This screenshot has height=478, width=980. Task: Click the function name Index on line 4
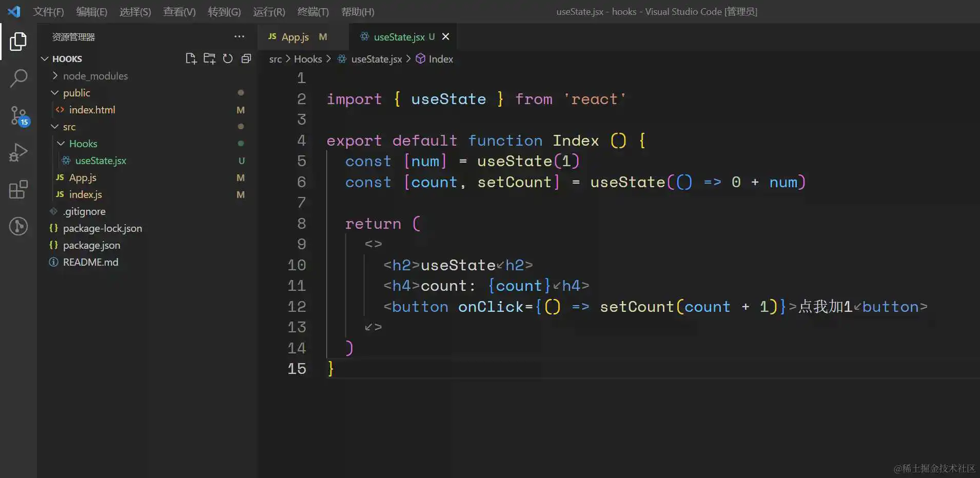[x=576, y=141]
